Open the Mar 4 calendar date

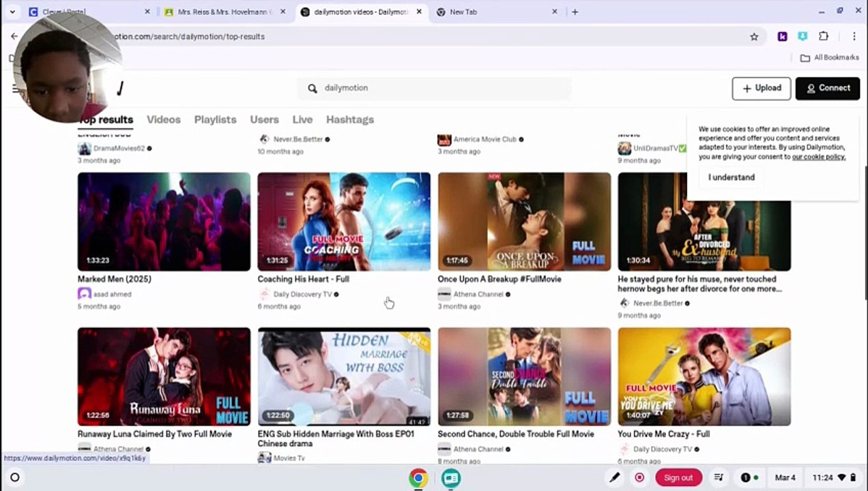click(785, 478)
